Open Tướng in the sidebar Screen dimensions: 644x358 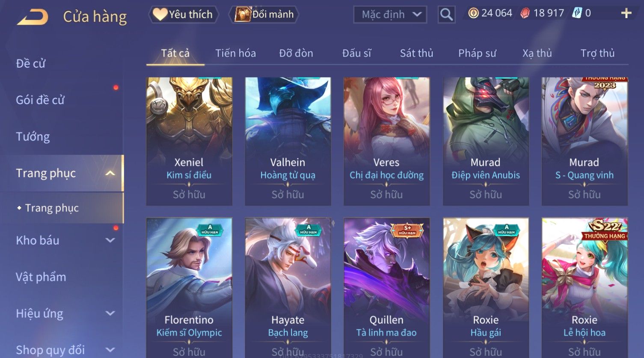(x=33, y=137)
